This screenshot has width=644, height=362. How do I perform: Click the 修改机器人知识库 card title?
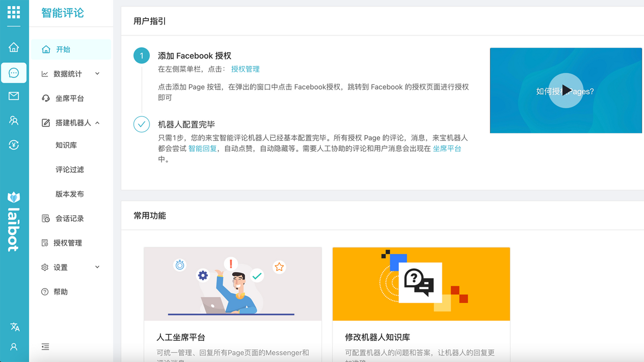point(377,337)
